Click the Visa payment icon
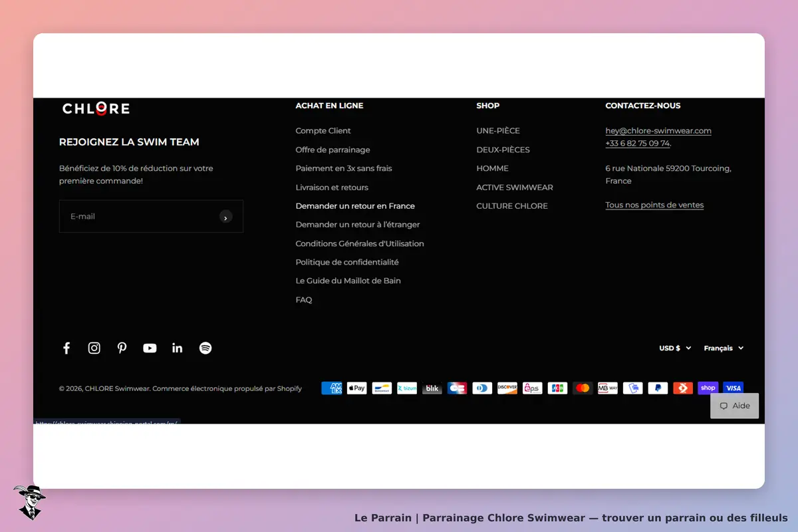This screenshot has width=798, height=532. pyautogui.click(x=733, y=388)
